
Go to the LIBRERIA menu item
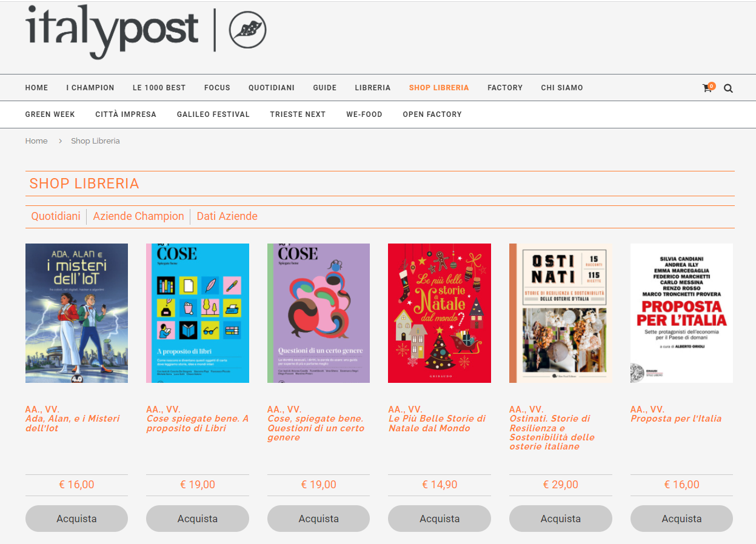373,88
